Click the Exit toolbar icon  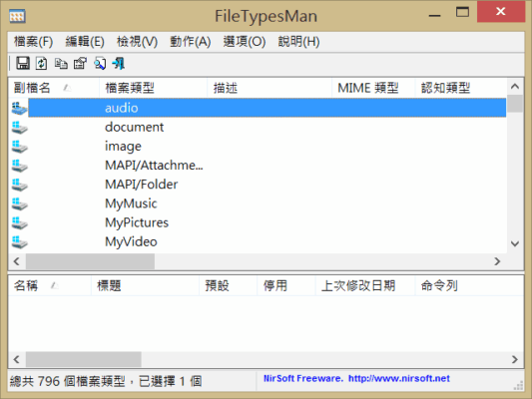click(x=119, y=64)
